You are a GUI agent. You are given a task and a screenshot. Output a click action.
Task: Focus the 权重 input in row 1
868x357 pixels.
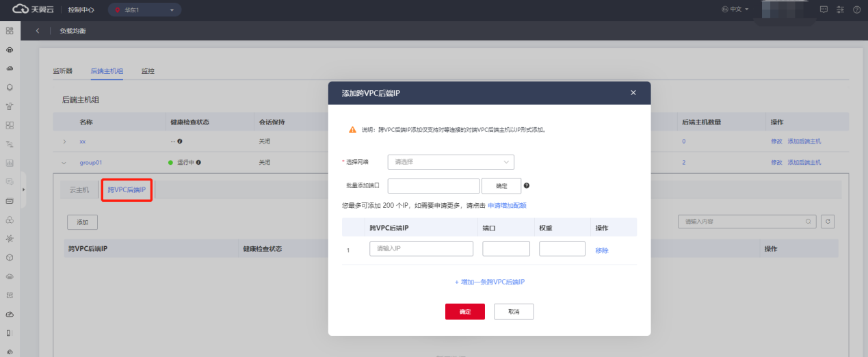(562, 249)
